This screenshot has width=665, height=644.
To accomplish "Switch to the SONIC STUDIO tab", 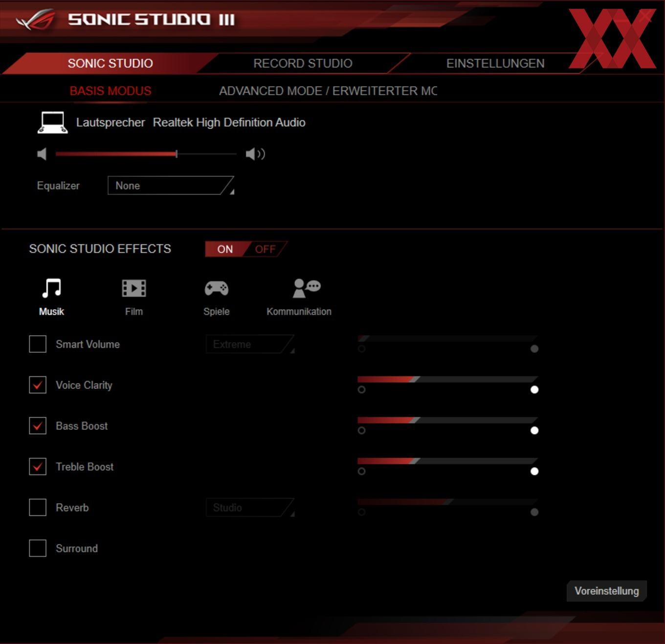I will tap(110, 64).
